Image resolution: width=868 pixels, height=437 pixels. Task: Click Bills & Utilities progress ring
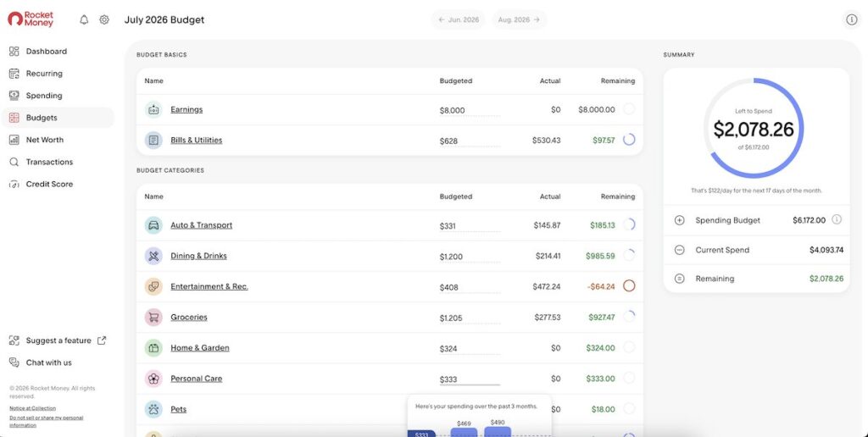pyautogui.click(x=629, y=140)
